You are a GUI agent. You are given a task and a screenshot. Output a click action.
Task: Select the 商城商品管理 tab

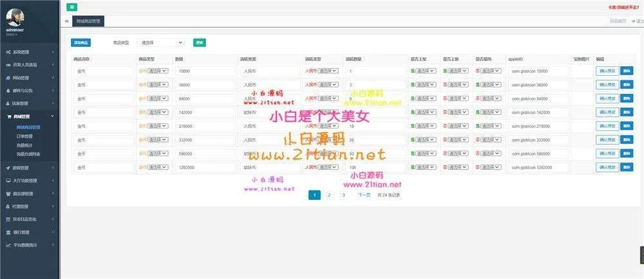tap(88, 21)
